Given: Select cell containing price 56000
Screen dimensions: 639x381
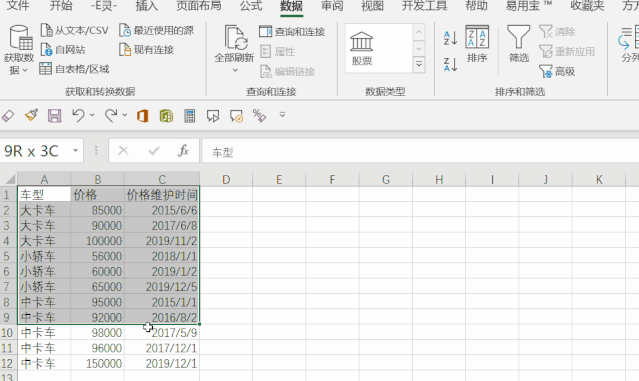Looking at the screenshot, I should 97,256.
